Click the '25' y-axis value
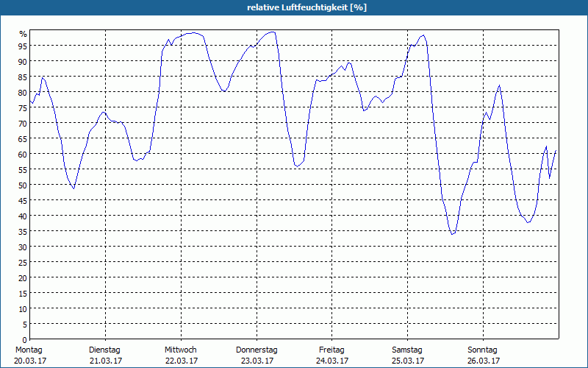The image size is (588, 368). 23,263
